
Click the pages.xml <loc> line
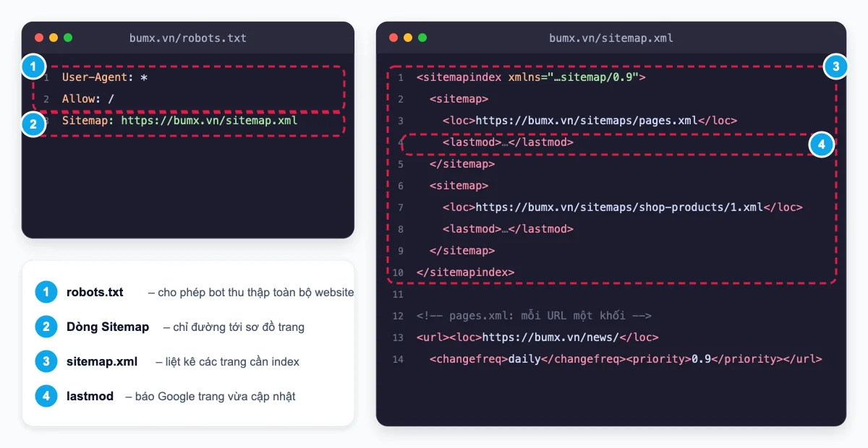coord(590,121)
